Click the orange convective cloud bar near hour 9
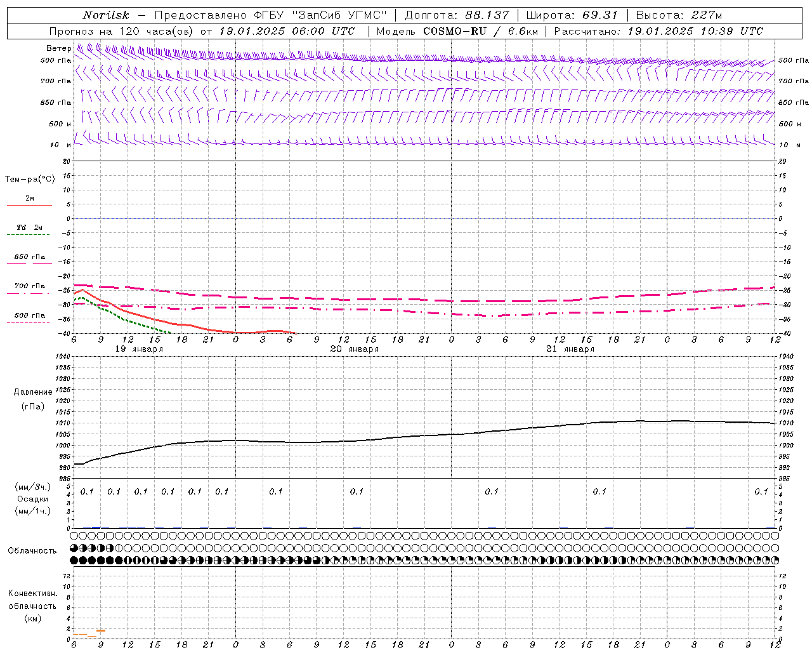The image size is (812, 650). pos(101,630)
